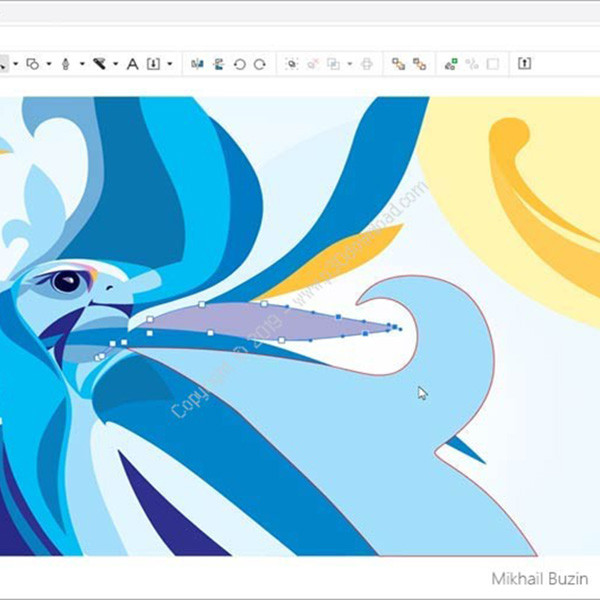Expand the Shape tool flyout arrow
This screenshot has height=600, width=600.
[x=49, y=64]
